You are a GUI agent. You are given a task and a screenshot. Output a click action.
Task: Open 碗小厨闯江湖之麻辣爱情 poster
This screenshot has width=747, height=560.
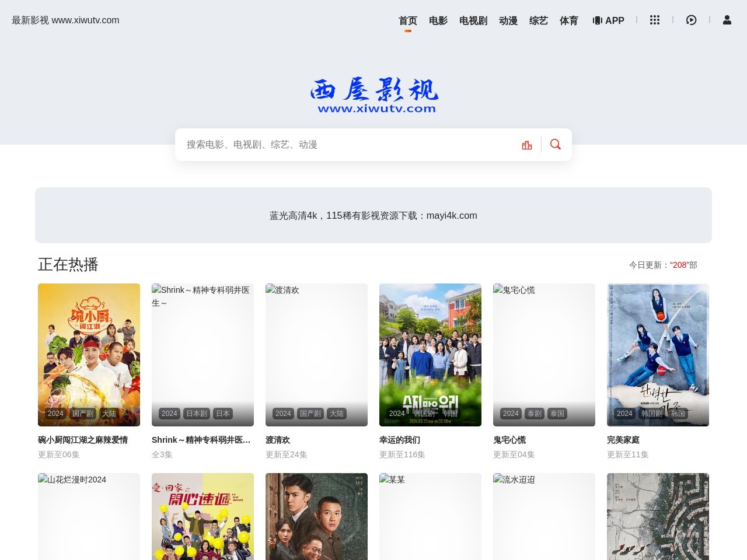(89, 355)
